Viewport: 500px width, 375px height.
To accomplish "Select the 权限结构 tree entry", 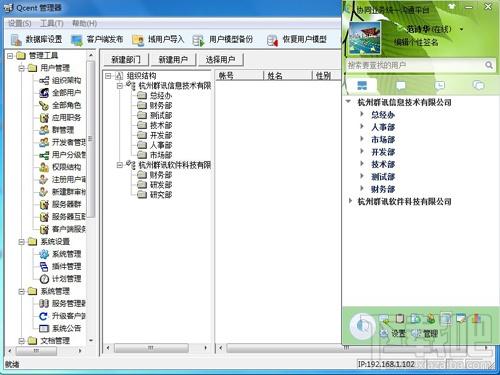I will coord(60,167).
